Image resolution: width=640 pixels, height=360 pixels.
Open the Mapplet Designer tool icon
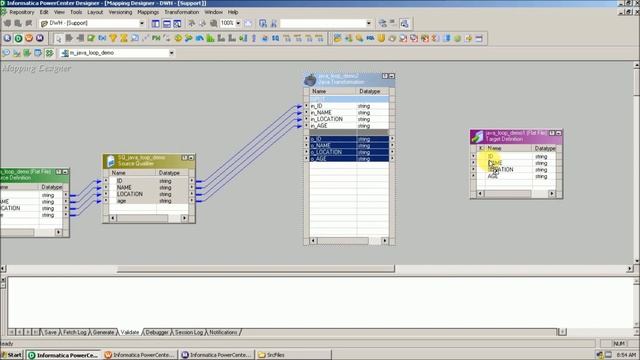[38, 53]
